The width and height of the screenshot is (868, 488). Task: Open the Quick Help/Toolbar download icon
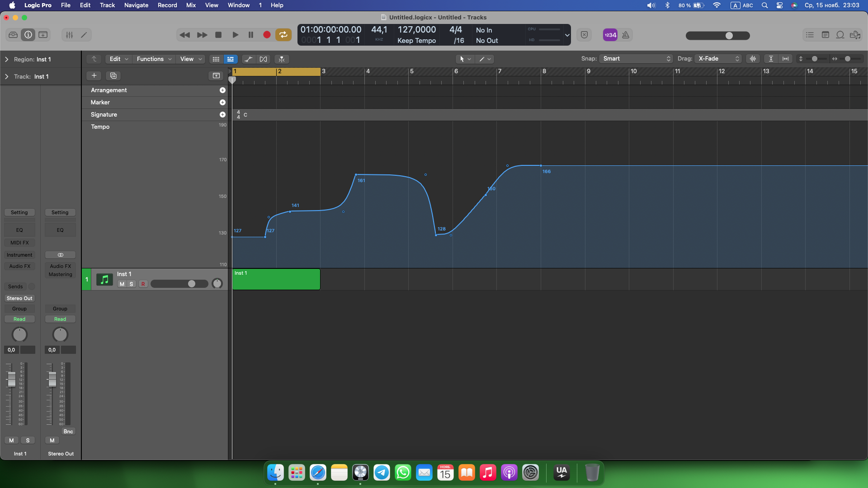43,35
